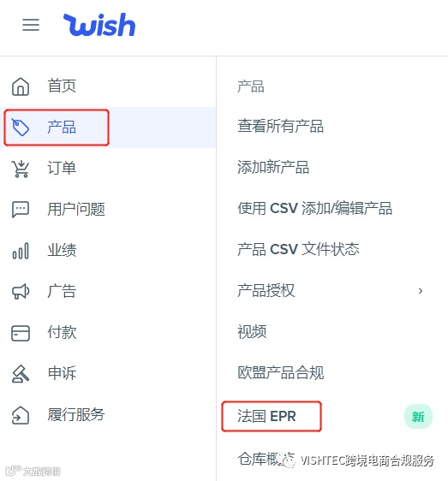The image size is (448, 481).
Task: Click the Wish logo
Action: click(x=99, y=25)
